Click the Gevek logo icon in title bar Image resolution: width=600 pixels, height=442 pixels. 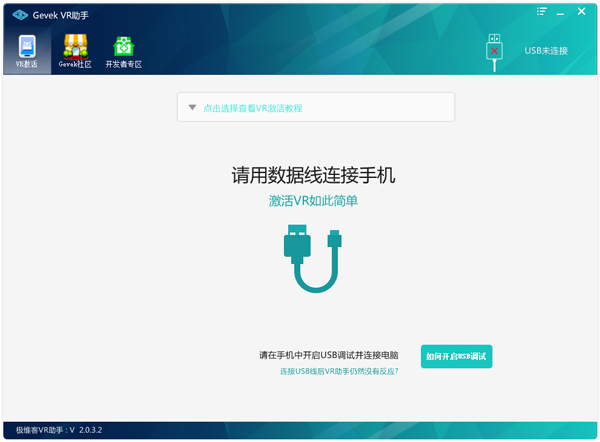pos(20,15)
